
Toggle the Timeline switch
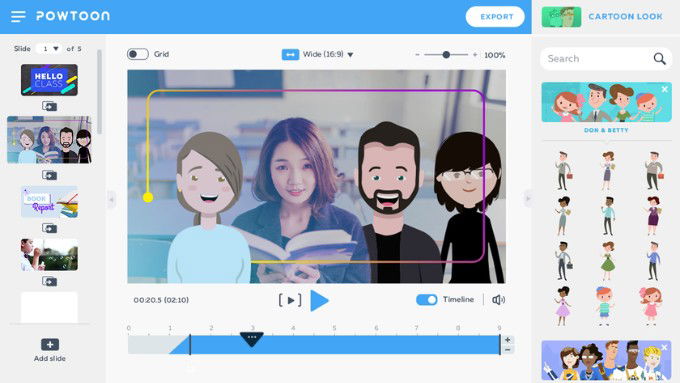click(x=427, y=300)
